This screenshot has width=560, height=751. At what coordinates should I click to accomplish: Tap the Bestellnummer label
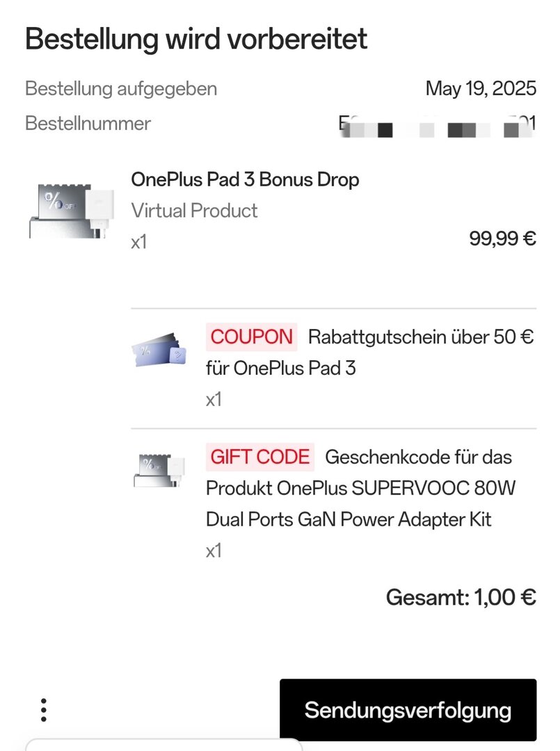[88, 123]
